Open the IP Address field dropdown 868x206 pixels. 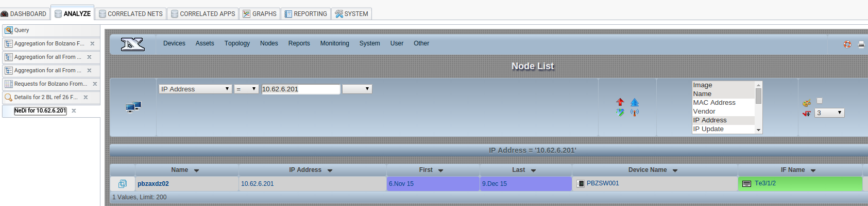click(195, 89)
